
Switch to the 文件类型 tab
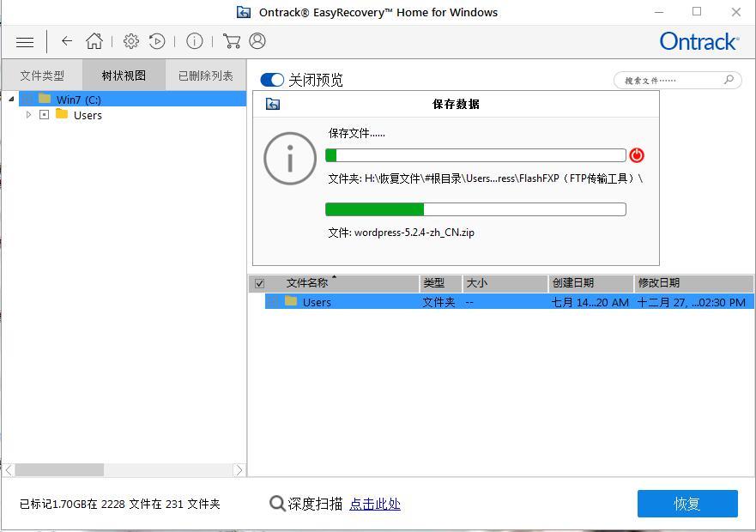pyautogui.click(x=42, y=76)
